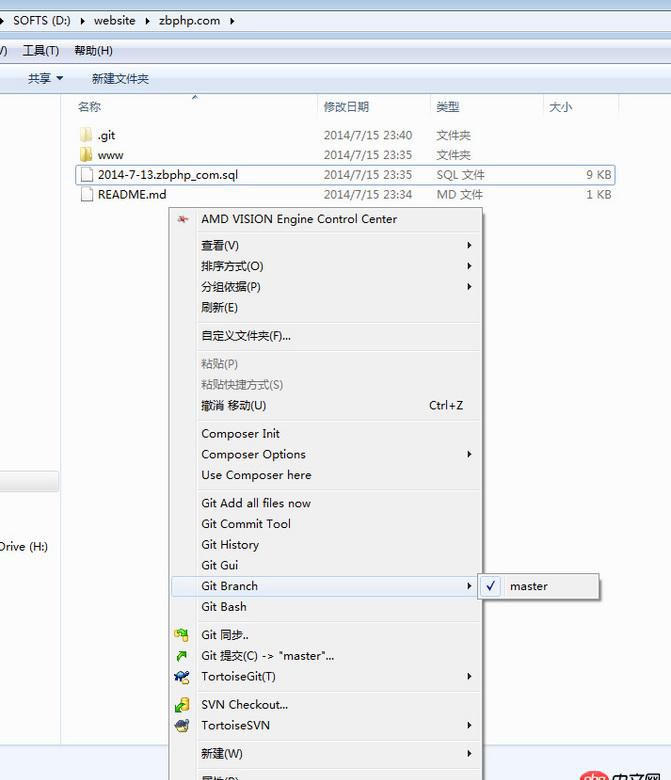Click zbphp.com breadcrumb segment
Image resolution: width=671 pixels, height=780 pixels.
189,21
